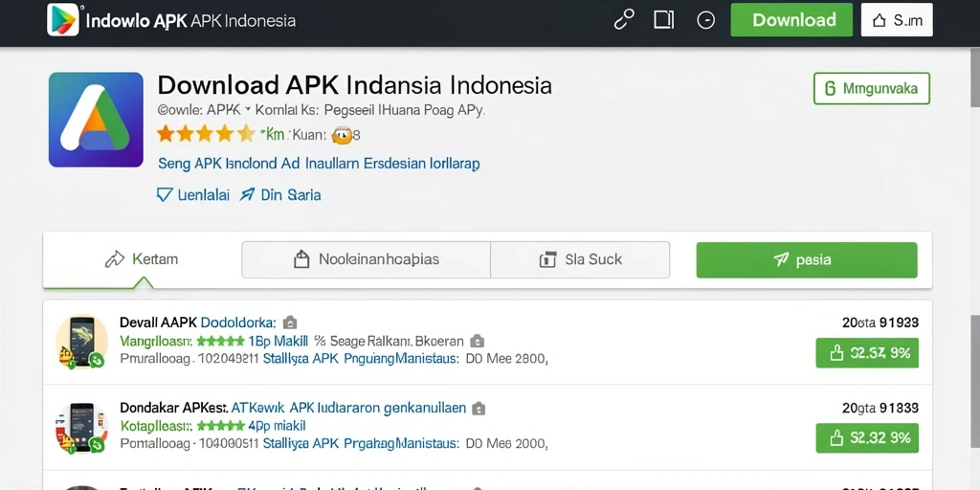This screenshot has height=490, width=980.
Task: Click the square panel icon in header
Action: click(664, 20)
